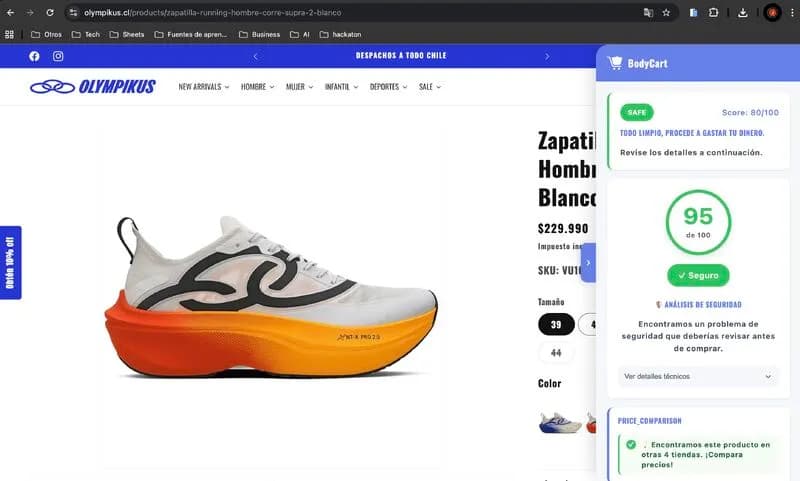This screenshot has height=481, width=800.
Task: Click the green Seguro button
Action: [698, 275]
